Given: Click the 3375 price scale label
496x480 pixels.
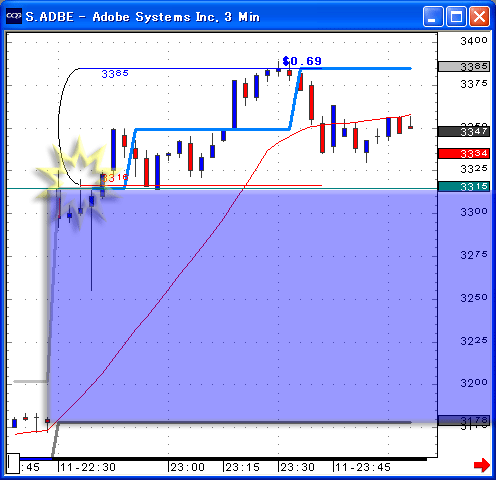Looking at the screenshot, I should (x=474, y=84).
